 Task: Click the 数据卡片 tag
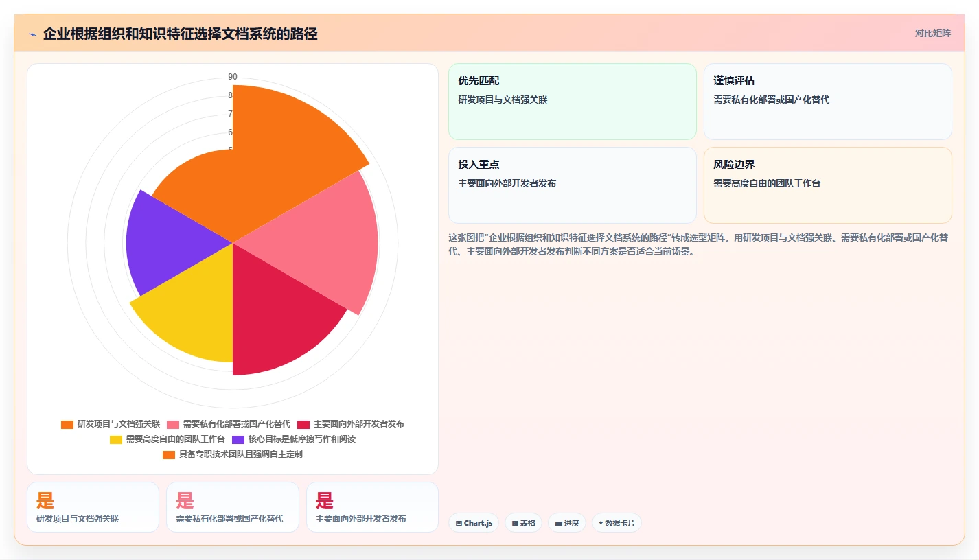click(x=617, y=523)
